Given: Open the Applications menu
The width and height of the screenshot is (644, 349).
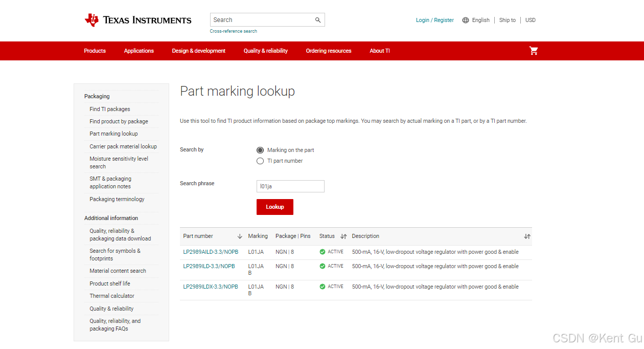Looking at the screenshot, I should tap(139, 51).
